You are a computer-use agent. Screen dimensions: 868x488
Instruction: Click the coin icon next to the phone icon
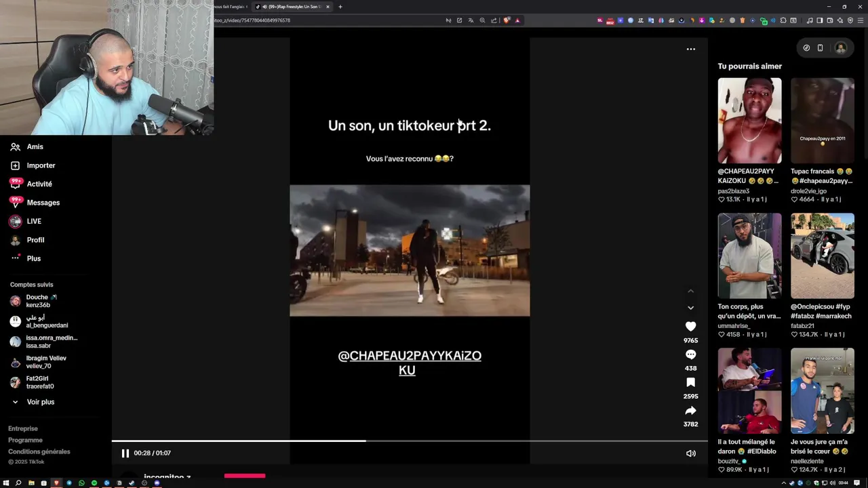pyautogui.click(x=806, y=48)
